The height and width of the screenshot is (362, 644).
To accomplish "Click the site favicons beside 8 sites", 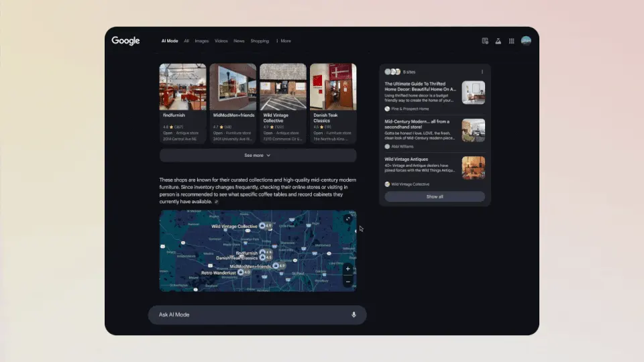I will pyautogui.click(x=392, y=72).
